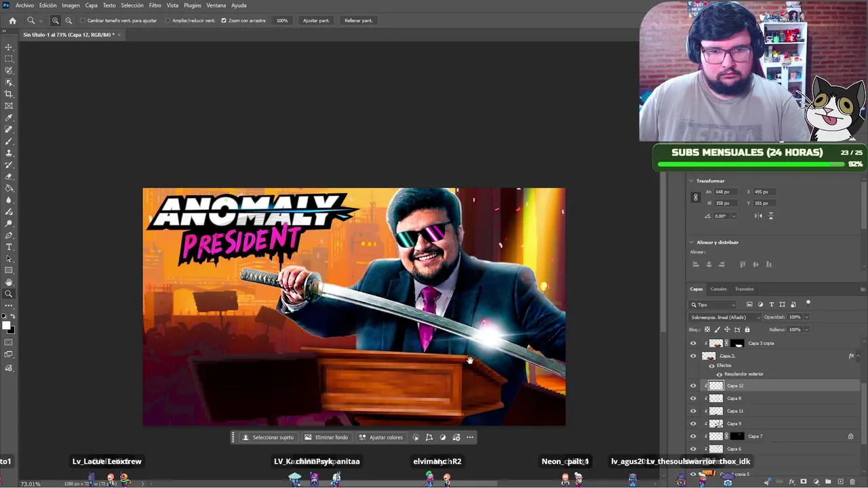
Task: Filter layers by shape layers
Action: 782,305
